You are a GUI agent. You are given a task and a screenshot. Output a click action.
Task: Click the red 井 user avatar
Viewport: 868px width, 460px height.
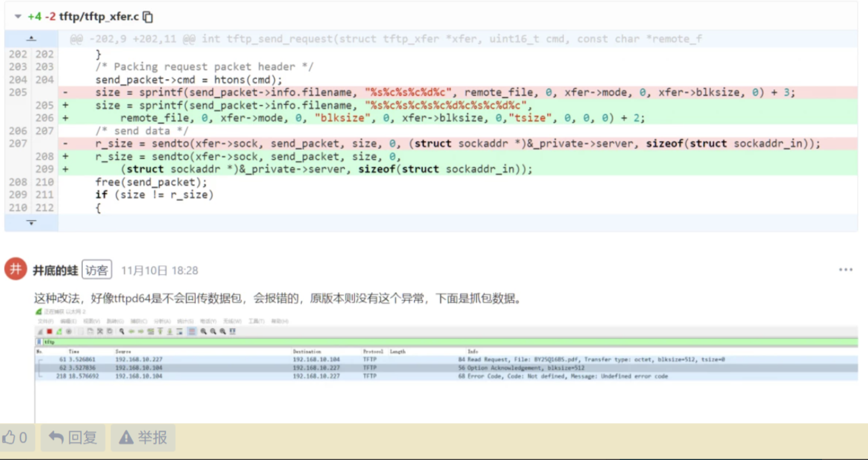coord(15,269)
